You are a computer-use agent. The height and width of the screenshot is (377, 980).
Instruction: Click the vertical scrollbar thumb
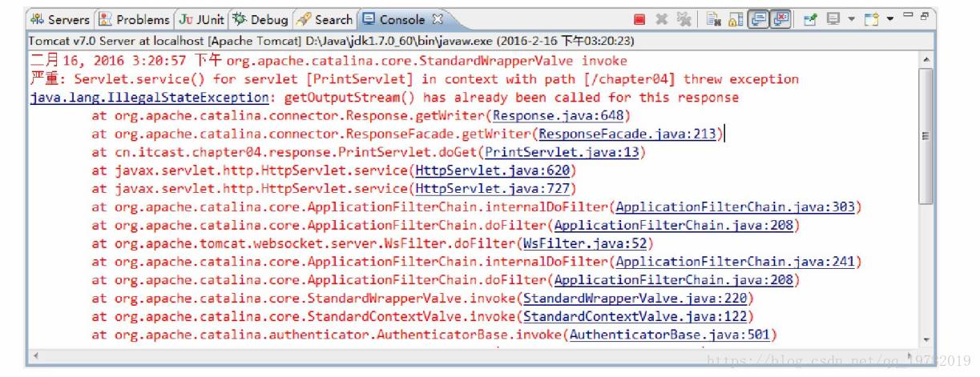926,136
